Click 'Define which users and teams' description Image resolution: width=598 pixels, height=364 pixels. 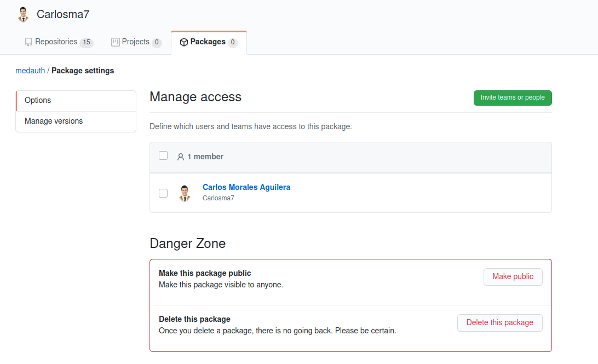(x=251, y=126)
